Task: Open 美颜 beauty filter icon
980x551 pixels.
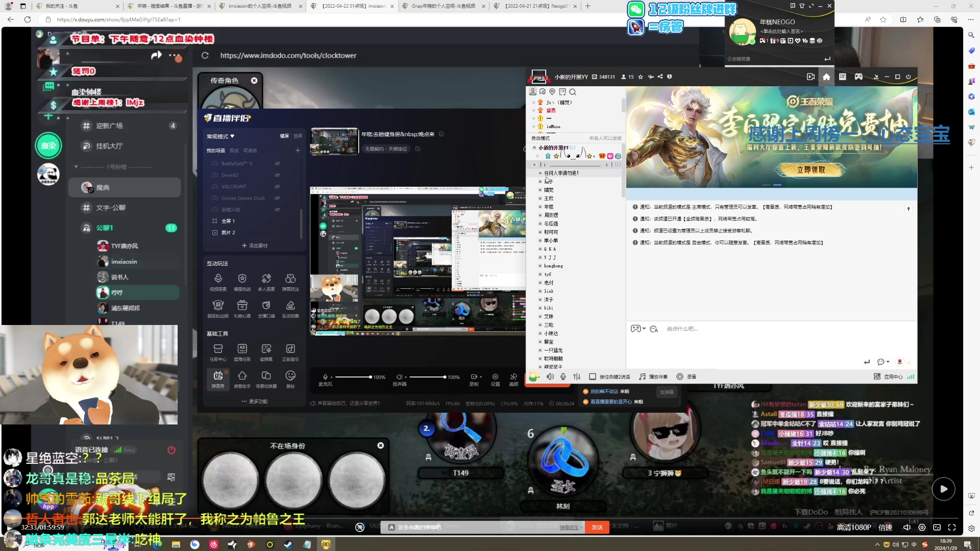Action: (x=513, y=380)
